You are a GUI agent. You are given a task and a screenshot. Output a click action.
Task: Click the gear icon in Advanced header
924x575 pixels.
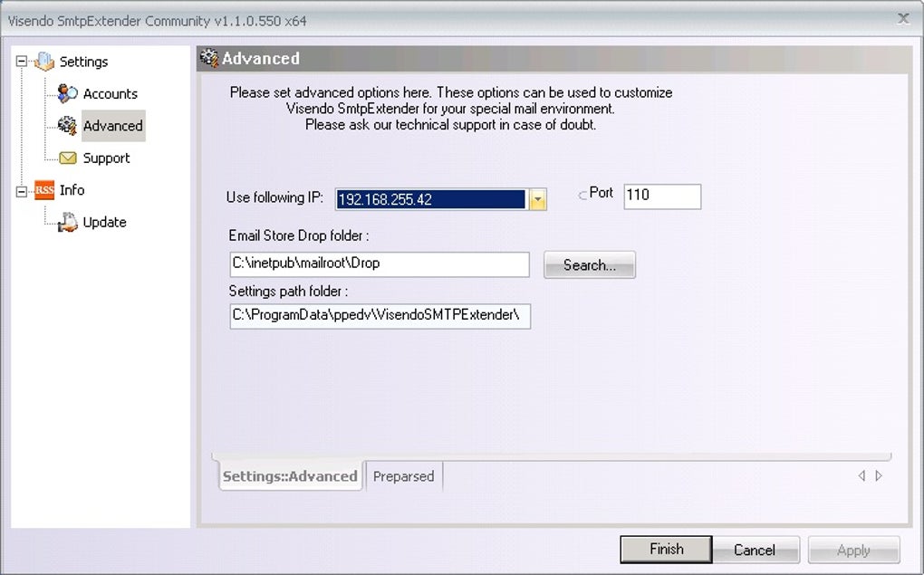pos(209,58)
